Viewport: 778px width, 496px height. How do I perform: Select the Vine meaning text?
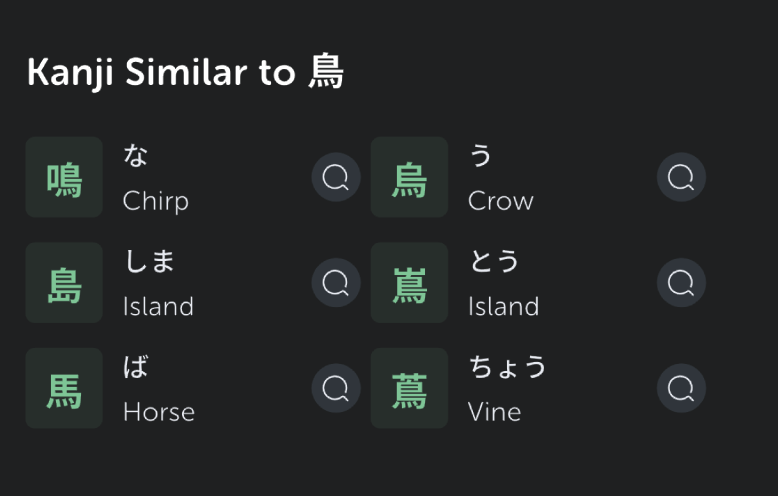coord(494,412)
